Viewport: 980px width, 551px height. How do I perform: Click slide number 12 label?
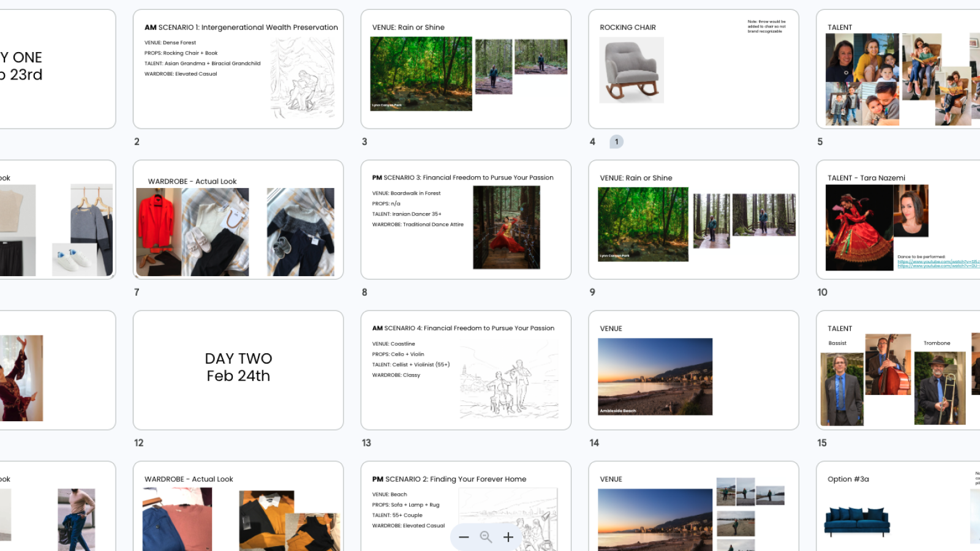click(139, 443)
